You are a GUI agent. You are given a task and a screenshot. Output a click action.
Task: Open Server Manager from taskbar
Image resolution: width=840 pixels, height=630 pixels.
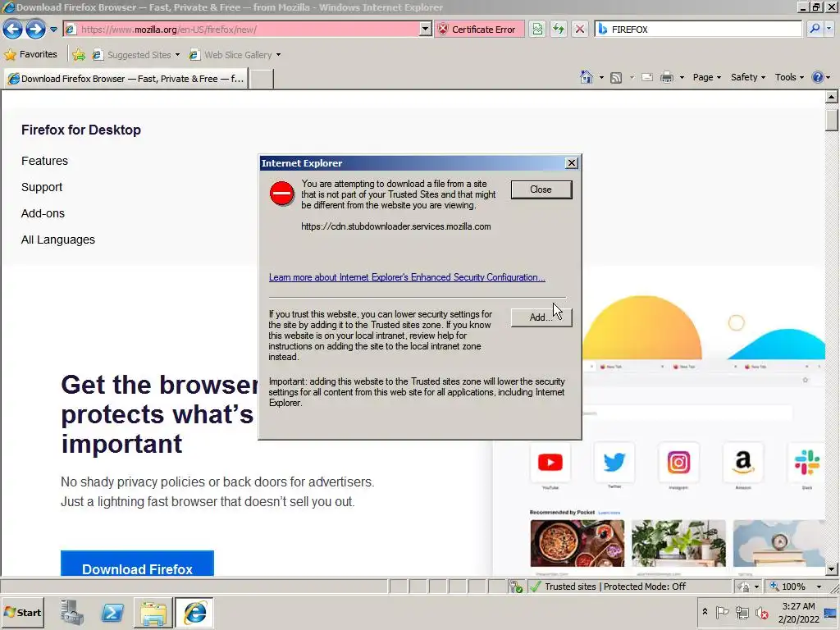click(72, 612)
